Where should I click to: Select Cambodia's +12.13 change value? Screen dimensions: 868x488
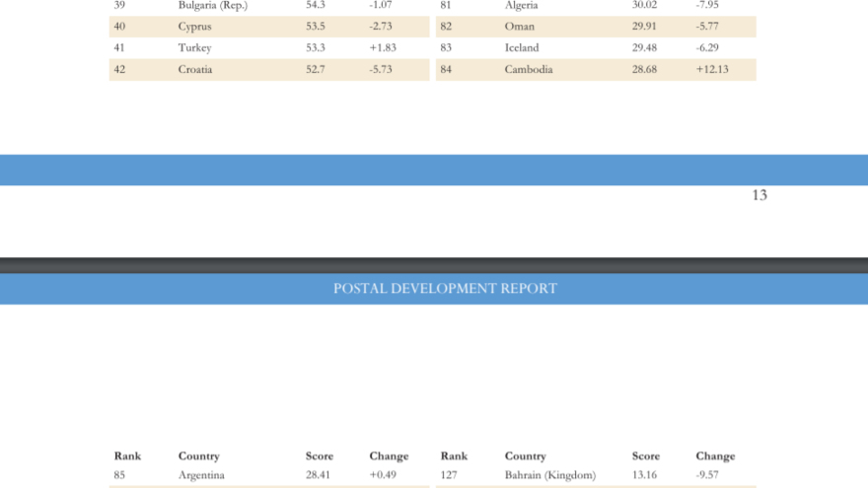pos(712,70)
